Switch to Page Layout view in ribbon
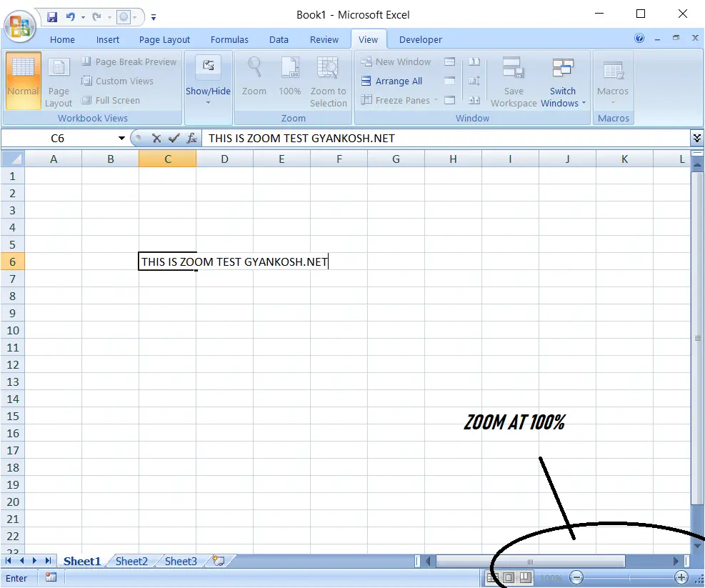This screenshot has width=705, height=588. click(x=59, y=82)
